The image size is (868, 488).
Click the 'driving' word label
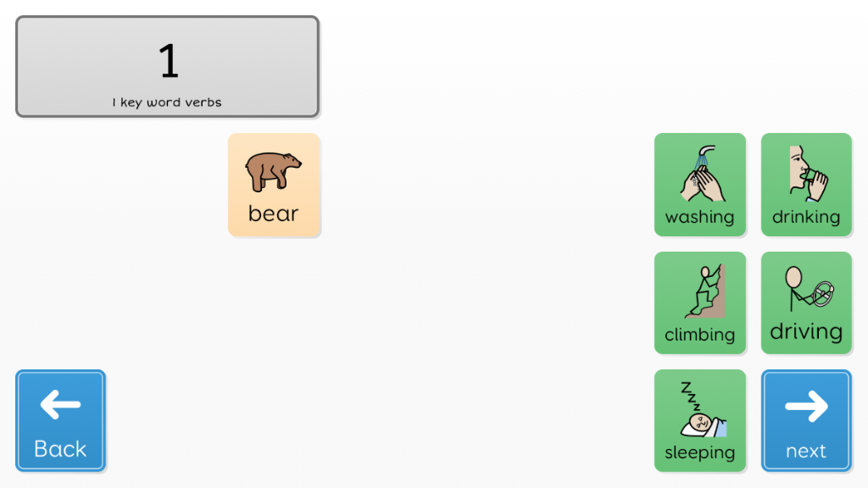click(x=806, y=332)
